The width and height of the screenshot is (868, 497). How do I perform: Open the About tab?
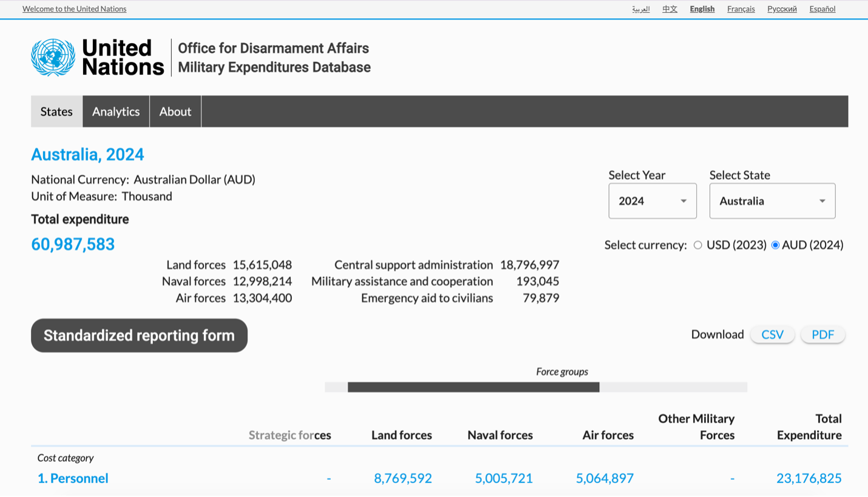point(175,111)
